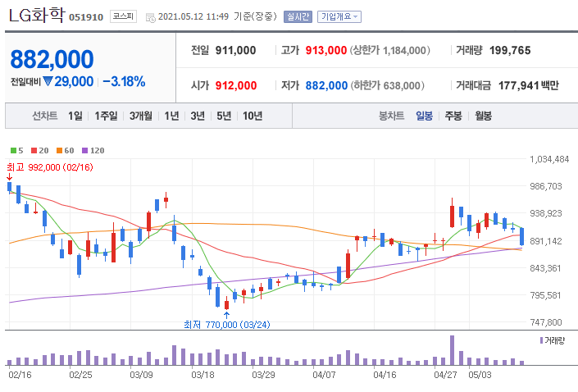The width and height of the screenshot is (578, 392).
Task: Click the LG화학 stock name heading
Action: [37, 15]
